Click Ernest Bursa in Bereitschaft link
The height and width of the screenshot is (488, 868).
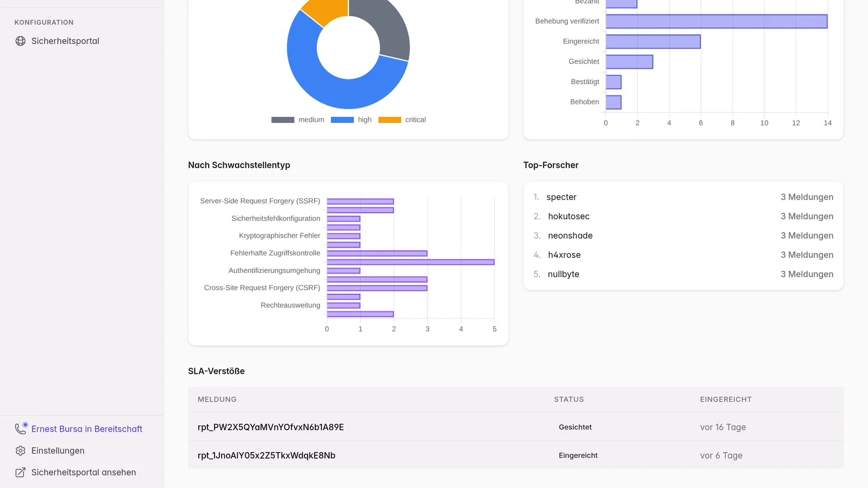coord(87,429)
